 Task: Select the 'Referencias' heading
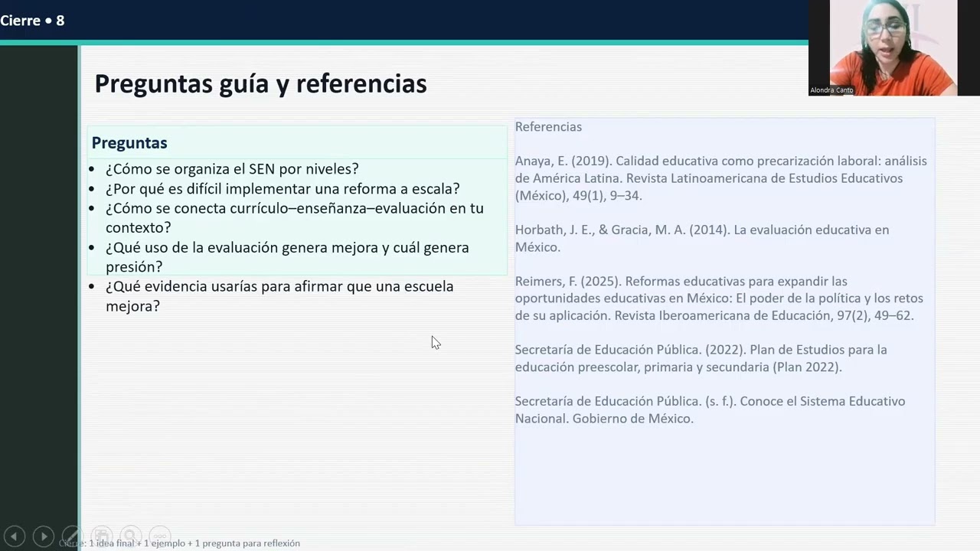(548, 127)
